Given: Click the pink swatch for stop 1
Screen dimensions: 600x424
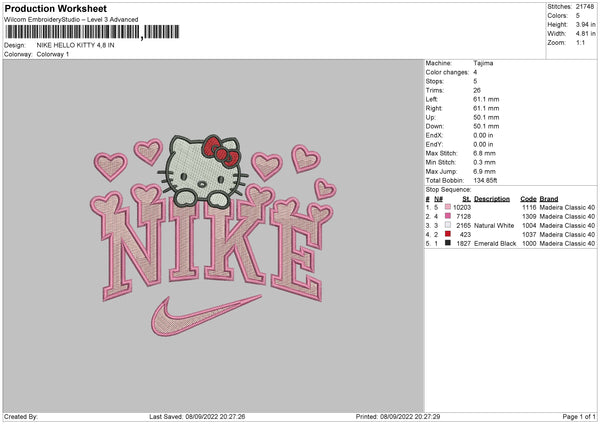Looking at the screenshot, I should point(450,206).
